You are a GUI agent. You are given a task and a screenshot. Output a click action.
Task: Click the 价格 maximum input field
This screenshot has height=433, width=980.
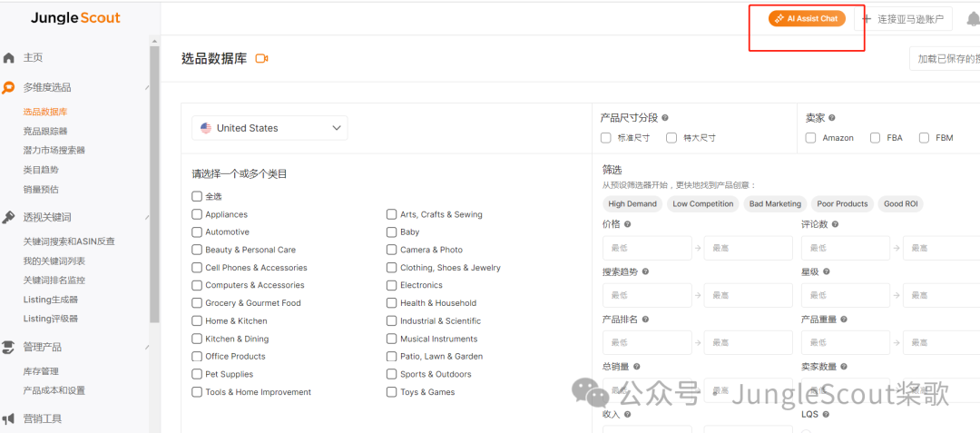pyautogui.click(x=748, y=248)
